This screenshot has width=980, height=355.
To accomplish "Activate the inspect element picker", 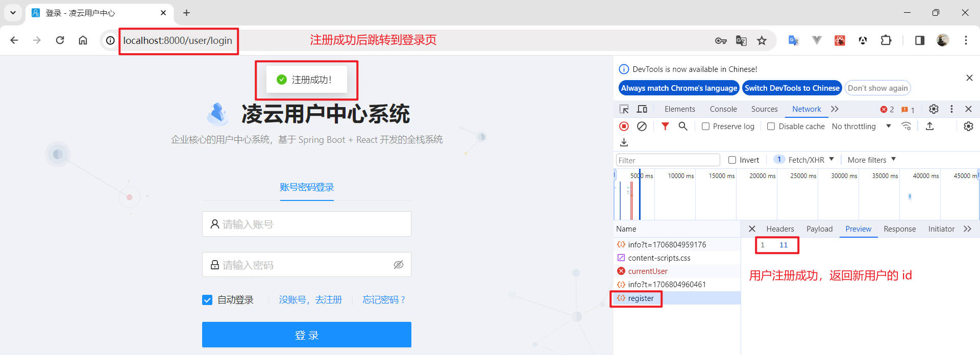I will [x=624, y=109].
